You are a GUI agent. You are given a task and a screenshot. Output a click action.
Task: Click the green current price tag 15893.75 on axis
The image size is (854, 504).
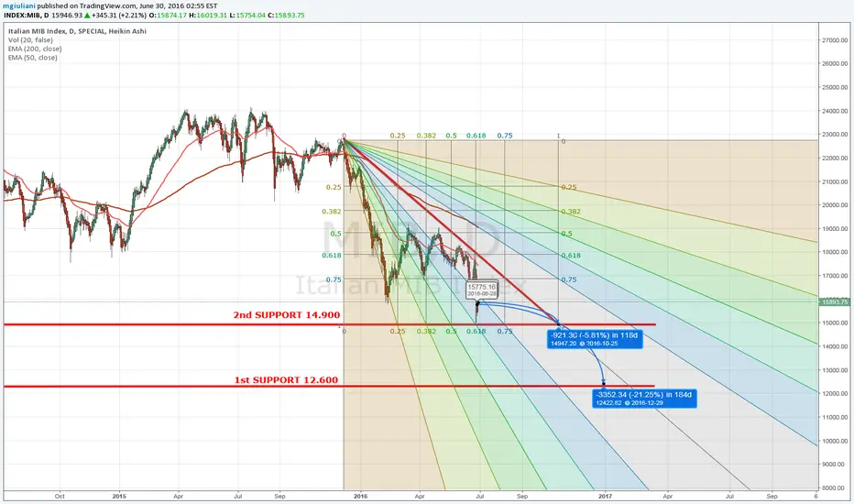(835, 301)
